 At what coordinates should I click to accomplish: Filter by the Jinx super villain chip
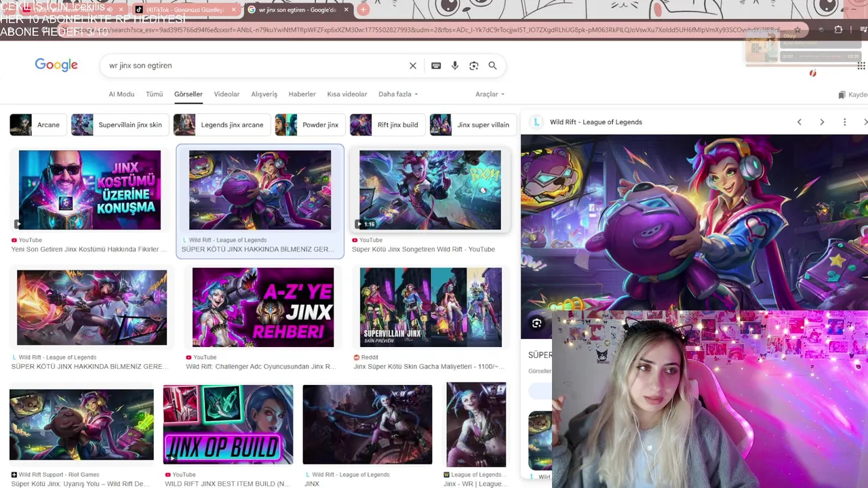[x=472, y=125]
